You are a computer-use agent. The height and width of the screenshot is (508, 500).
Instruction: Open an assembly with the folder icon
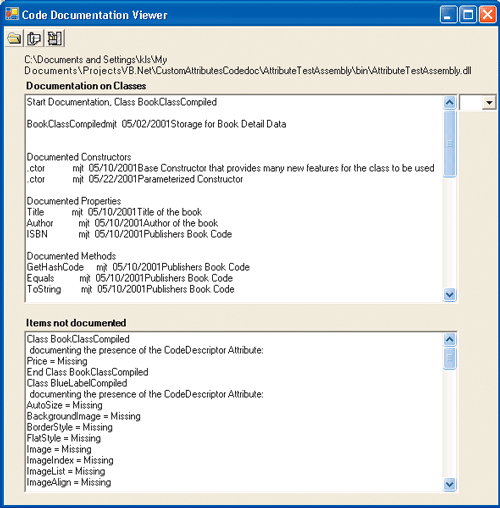coord(14,38)
